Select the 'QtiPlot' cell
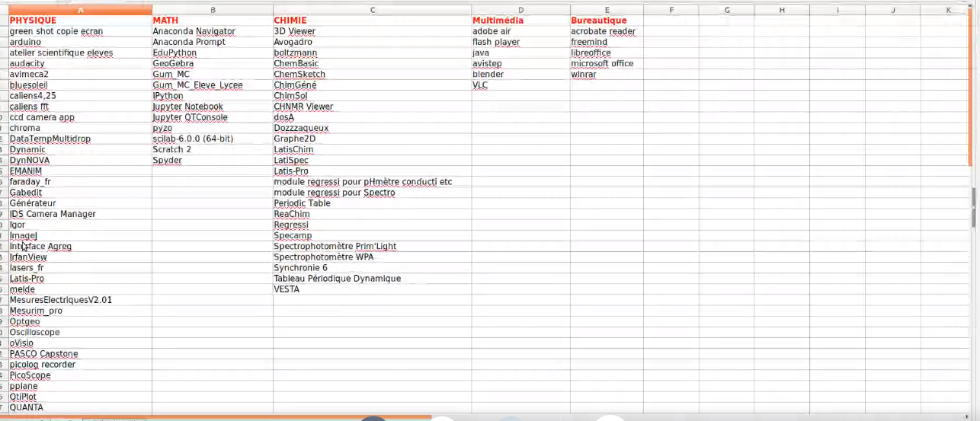 coord(80,397)
